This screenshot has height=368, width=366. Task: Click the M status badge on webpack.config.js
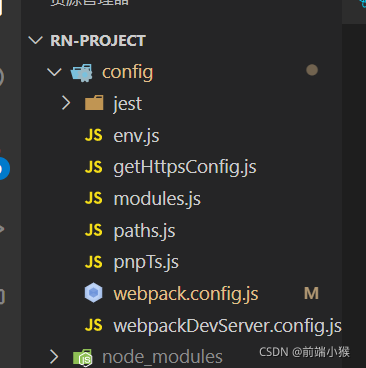coord(311,294)
